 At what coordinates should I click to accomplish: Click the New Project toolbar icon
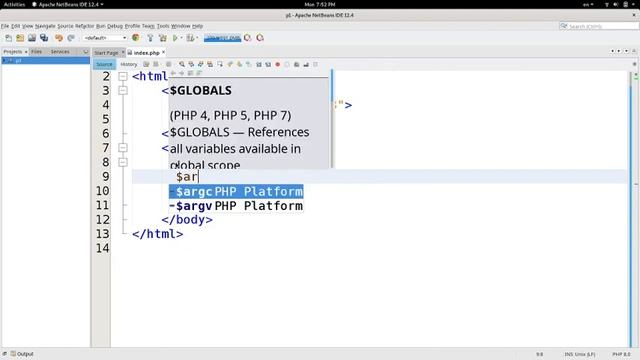20,38
